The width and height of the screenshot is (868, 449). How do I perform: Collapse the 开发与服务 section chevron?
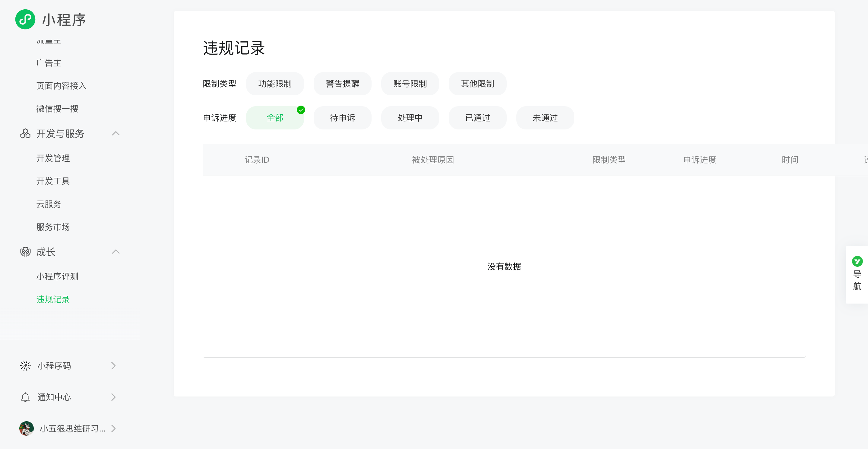pyautogui.click(x=116, y=133)
